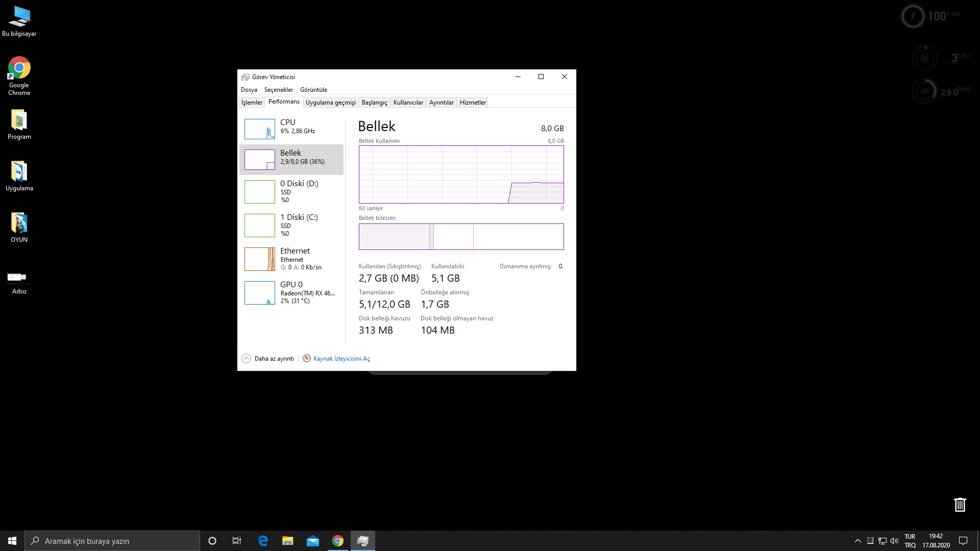Open the Görüntüle menu
The width and height of the screenshot is (980, 551).
point(313,90)
